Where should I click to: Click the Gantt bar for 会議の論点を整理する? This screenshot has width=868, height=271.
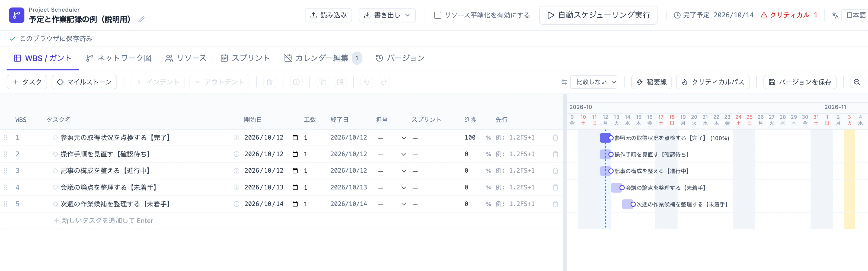click(x=617, y=188)
